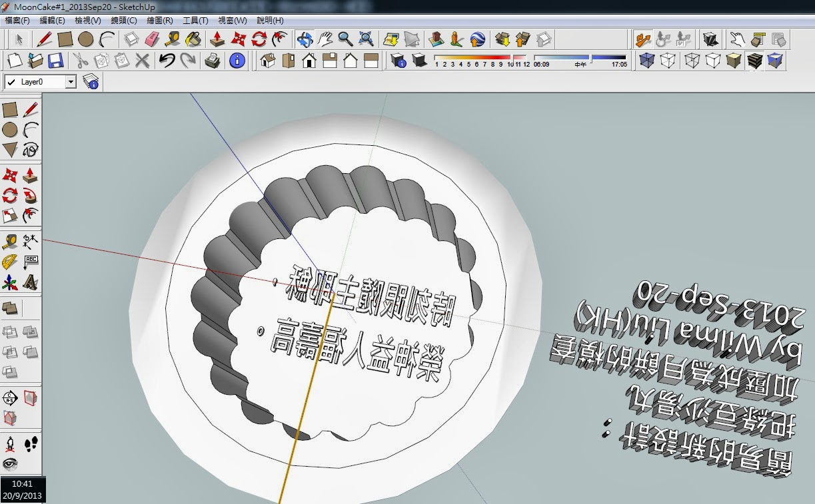
Task: Switch to Front view house icon
Action: click(309, 61)
